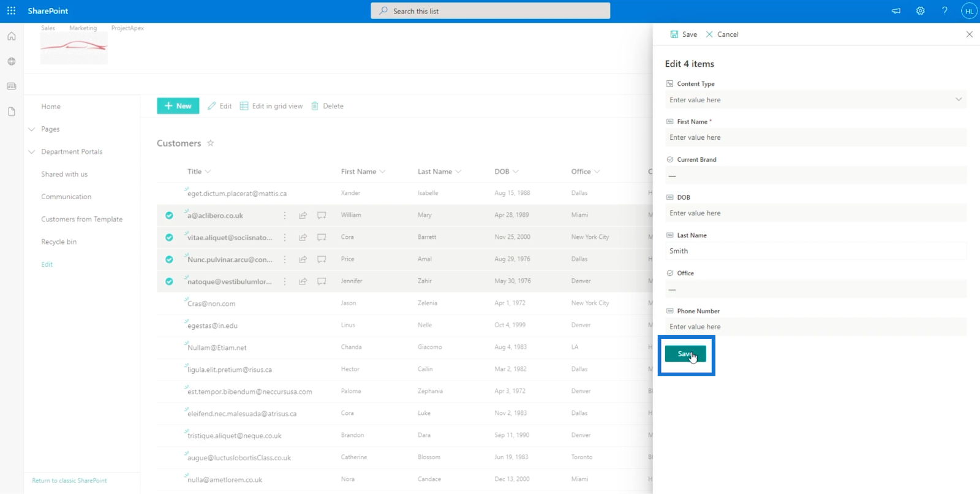Focus the Search this list box
The image size is (980, 494).
[490, 11]
